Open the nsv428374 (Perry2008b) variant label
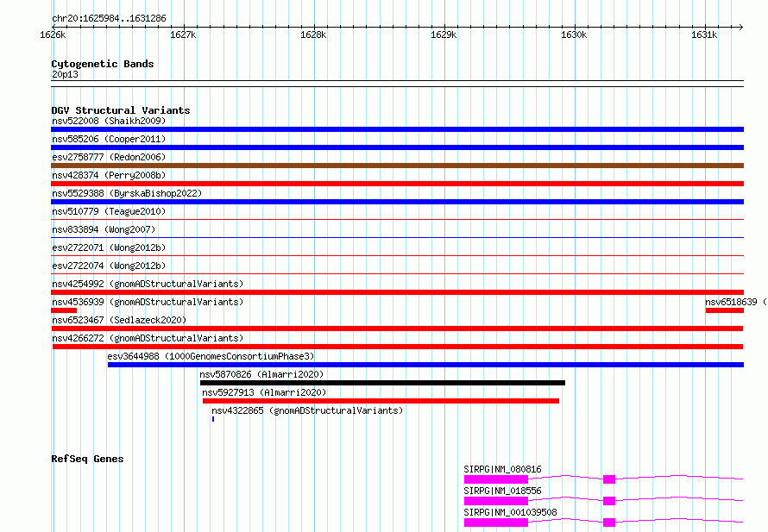This screenshot has height=532, width=768. tap(109, 175)
